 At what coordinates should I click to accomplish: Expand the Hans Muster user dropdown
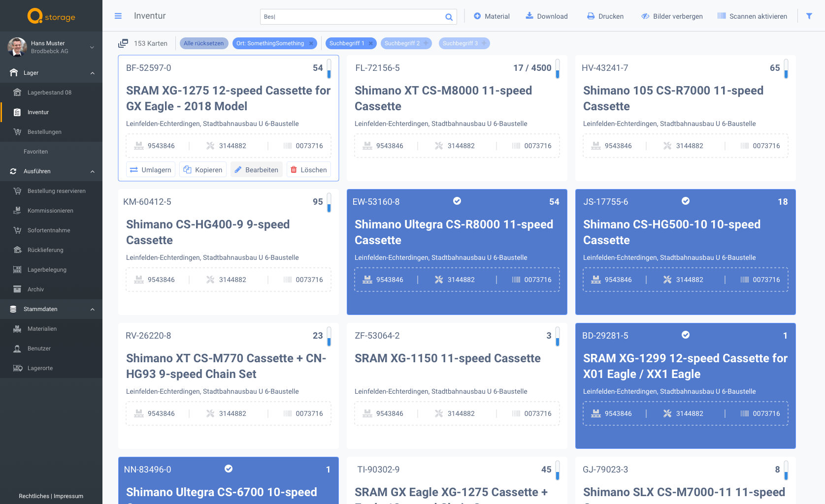click(92, 47)
